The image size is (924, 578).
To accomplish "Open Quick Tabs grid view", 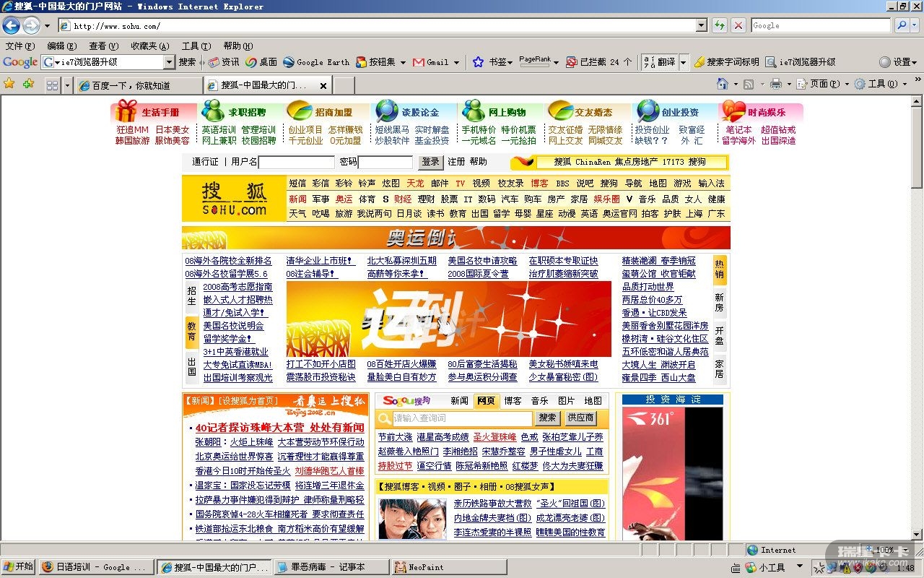I will pyautogui.click(x=52, y=85).
